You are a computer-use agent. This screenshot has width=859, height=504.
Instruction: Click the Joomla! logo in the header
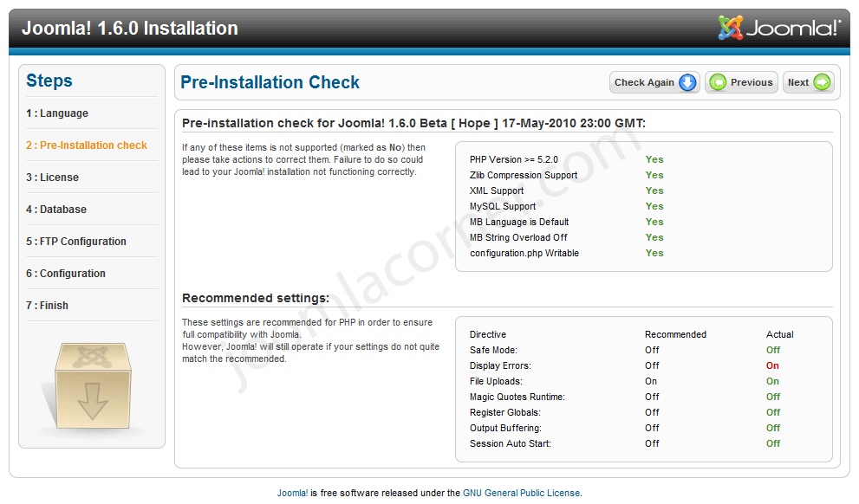point(779,28)
